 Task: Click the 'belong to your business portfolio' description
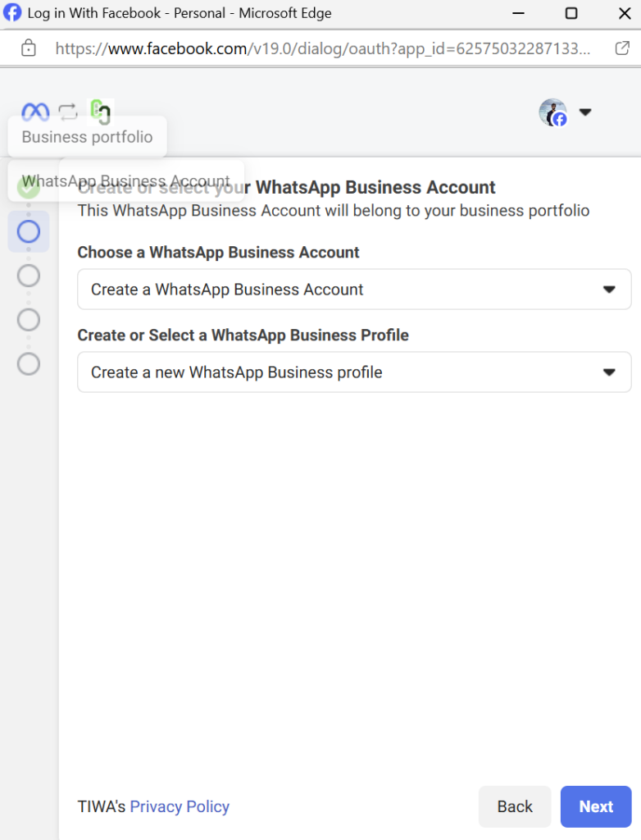pos(333,211)
